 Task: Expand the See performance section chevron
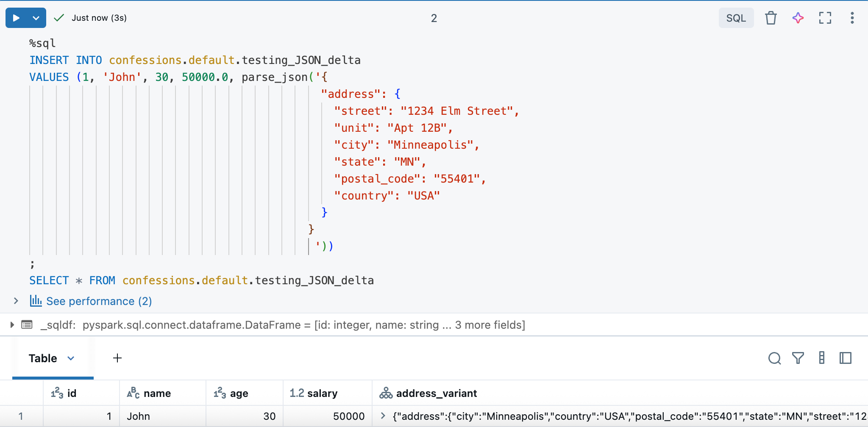click(x=16, y=301)
